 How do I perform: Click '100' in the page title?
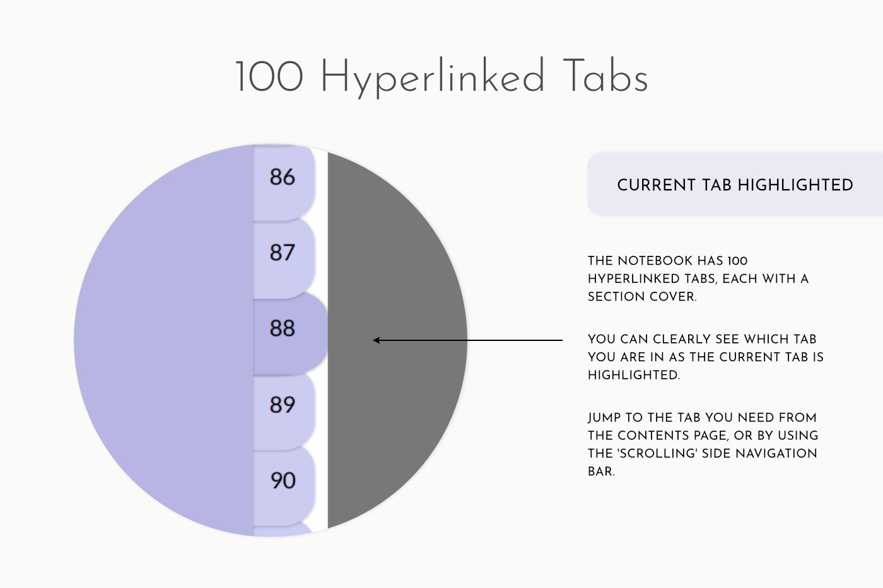click(x=269, y=78)
